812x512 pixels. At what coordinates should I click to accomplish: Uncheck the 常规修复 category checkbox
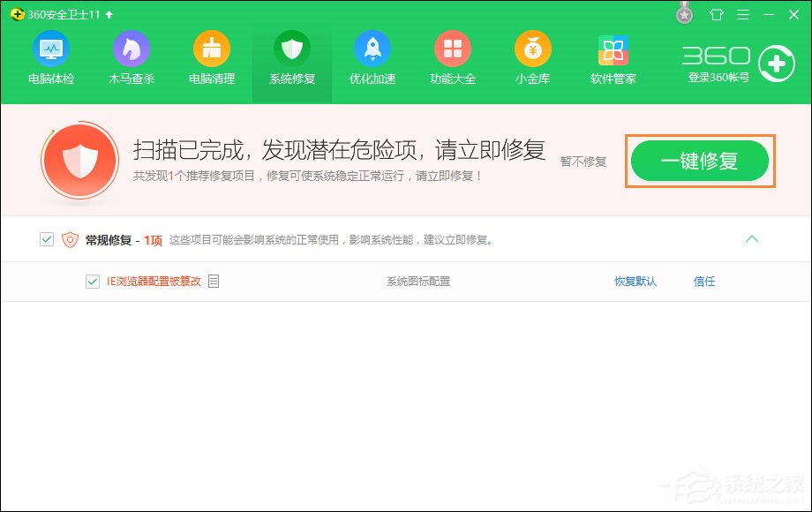tap(46, 238)
